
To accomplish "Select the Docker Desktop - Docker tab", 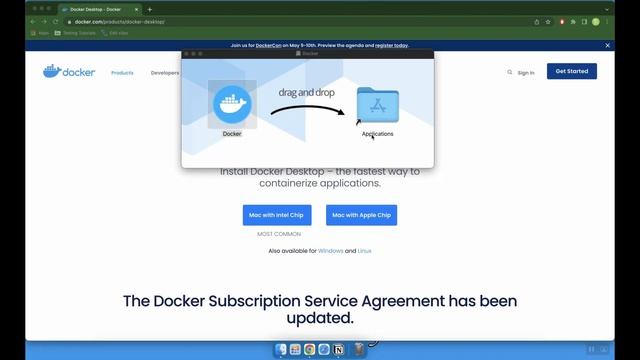I will pos(100,9).
